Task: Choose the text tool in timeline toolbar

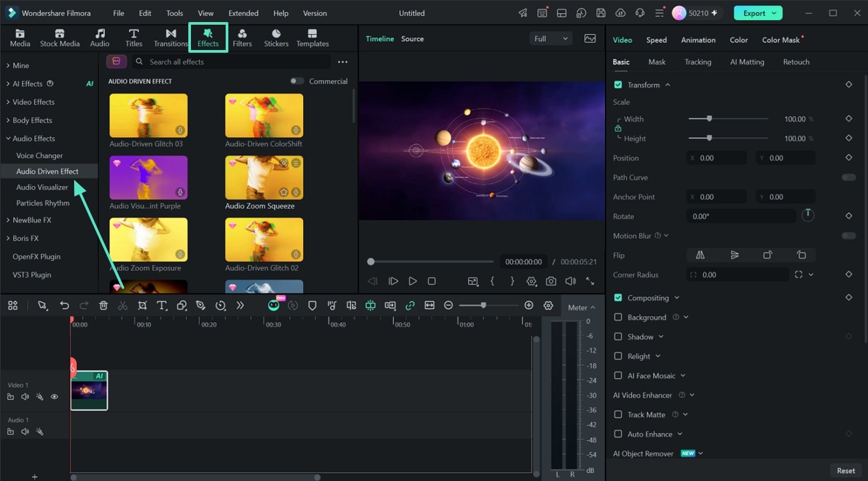Action: [162, 306]
